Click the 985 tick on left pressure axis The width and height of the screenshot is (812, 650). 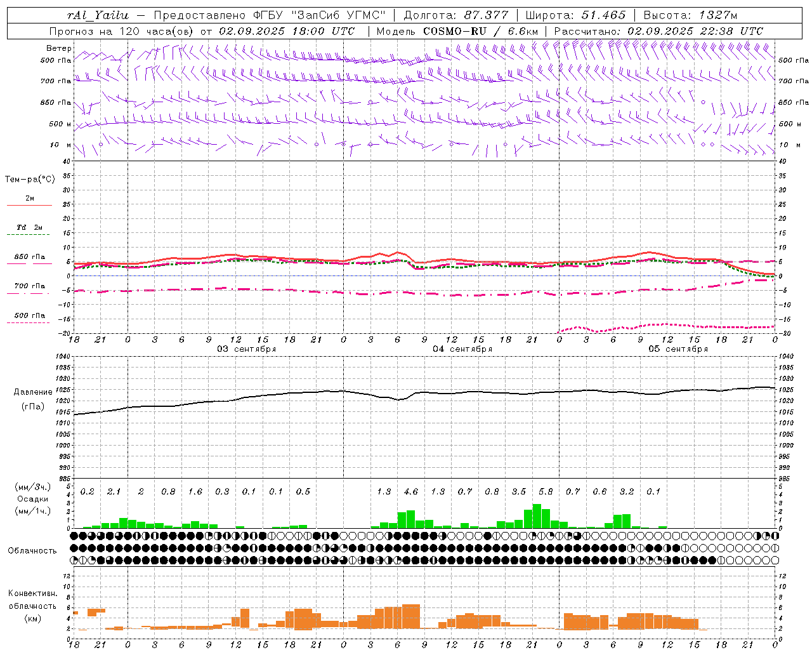(63, 479)
